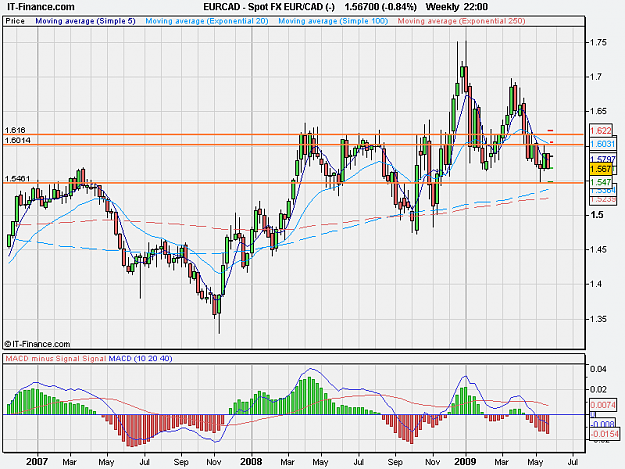Click the 2008 time axis label
Screen dimensions: 625x469
(x=251, y=462)
